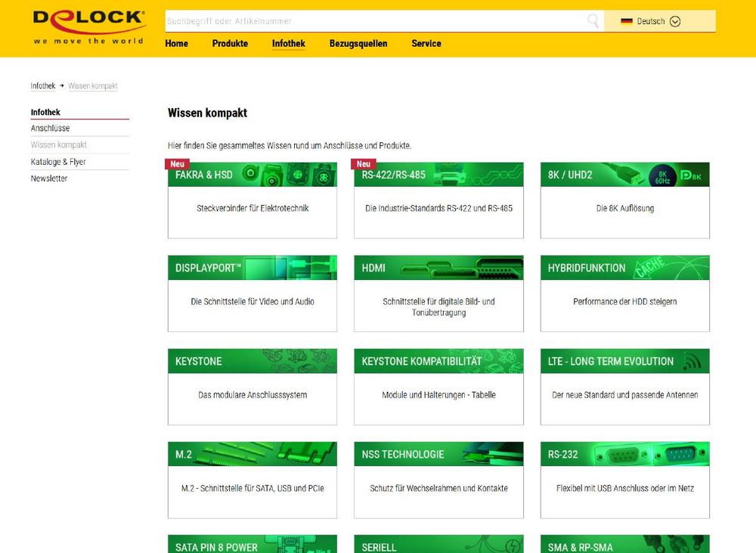Select the HDMI connector banner
The width and height of the screenshot is (756, 553).
[x=438, y=268]
